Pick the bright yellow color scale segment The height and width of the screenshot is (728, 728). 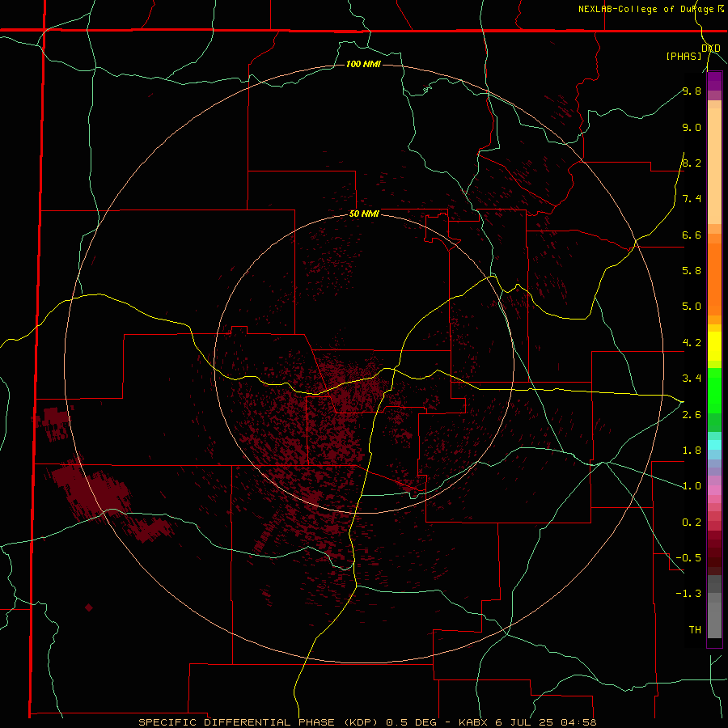click(714, 346)
